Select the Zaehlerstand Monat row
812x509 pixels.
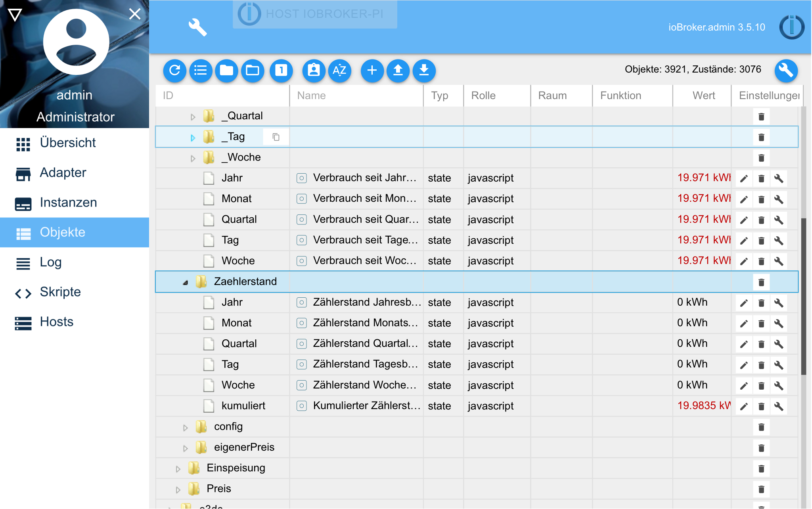(x=476, y=323)
